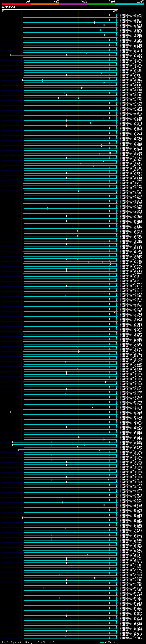Open UniRef100_C7ENV4 row label

click(131, 191)
